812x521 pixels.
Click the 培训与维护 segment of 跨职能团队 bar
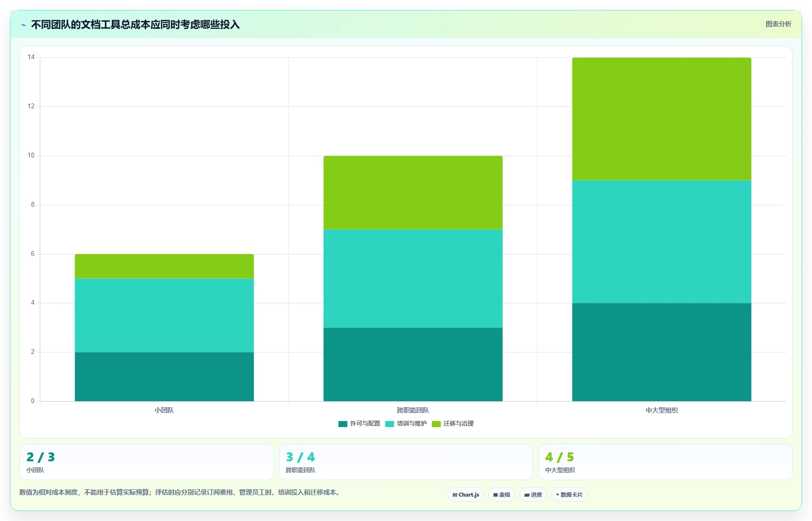413,278
